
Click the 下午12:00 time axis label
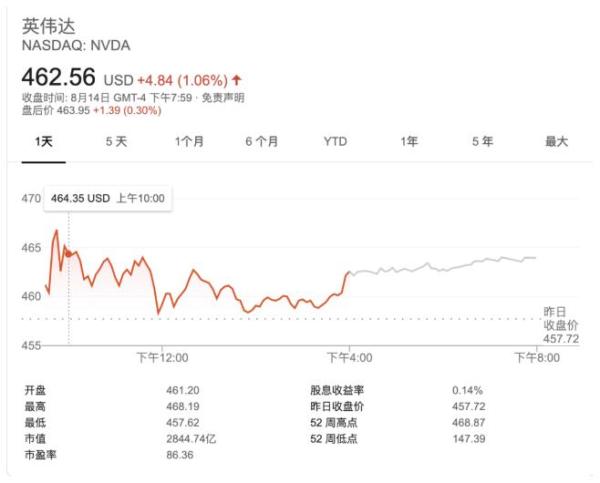click(162, 356)
